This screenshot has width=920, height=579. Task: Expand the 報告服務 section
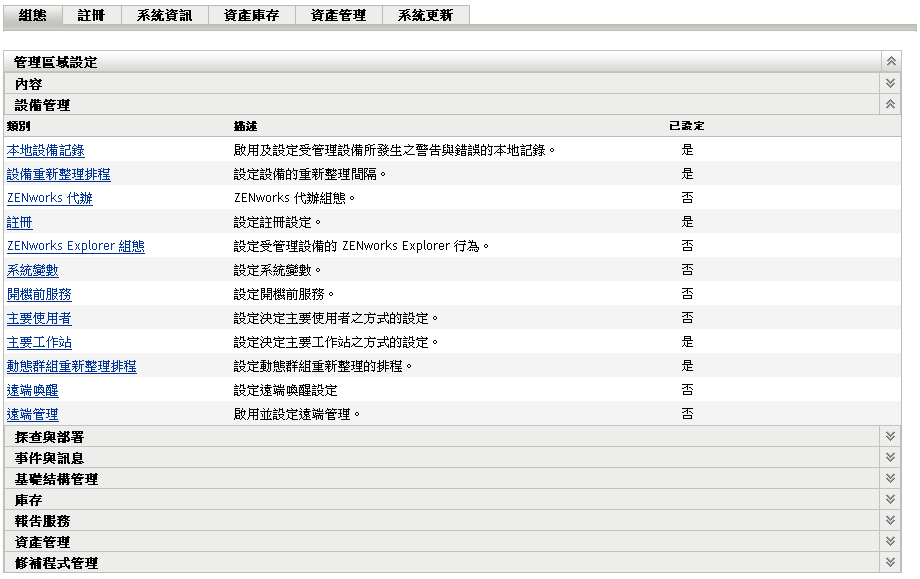tap(891, 520)
